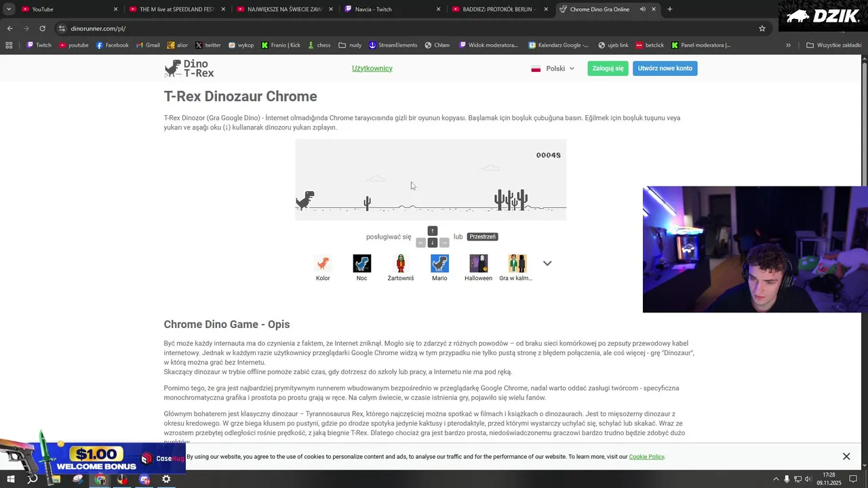The image size is (868, 488).
Task: Switch to BADDIEZ: PROTOKÓŁ BERLIN tab
Action: coord(499,9)
